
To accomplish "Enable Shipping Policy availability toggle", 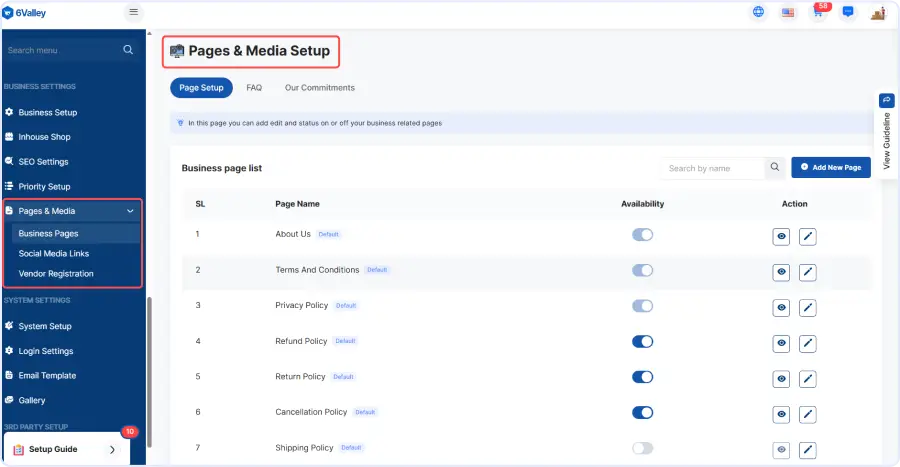I will click(642, 448).
